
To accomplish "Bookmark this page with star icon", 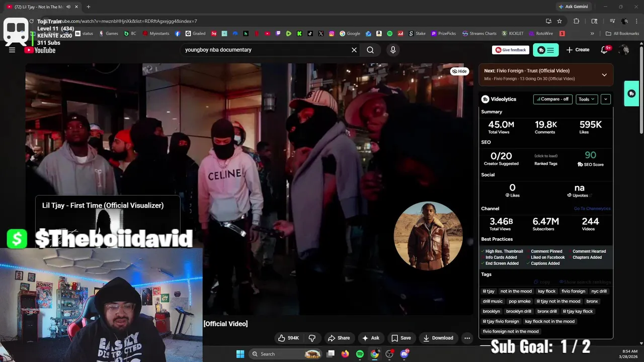I will click(559, 21).
